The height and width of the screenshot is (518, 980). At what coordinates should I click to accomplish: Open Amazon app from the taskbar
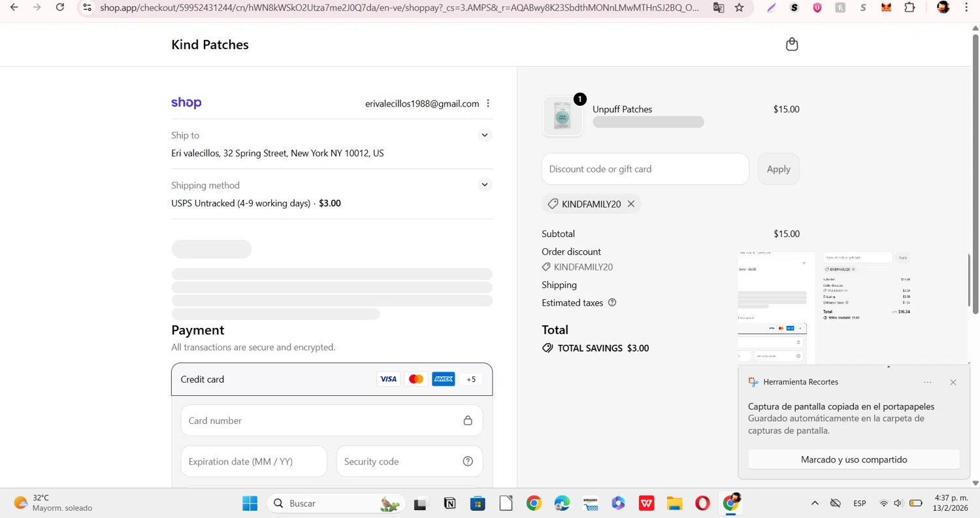coord(591,504)
